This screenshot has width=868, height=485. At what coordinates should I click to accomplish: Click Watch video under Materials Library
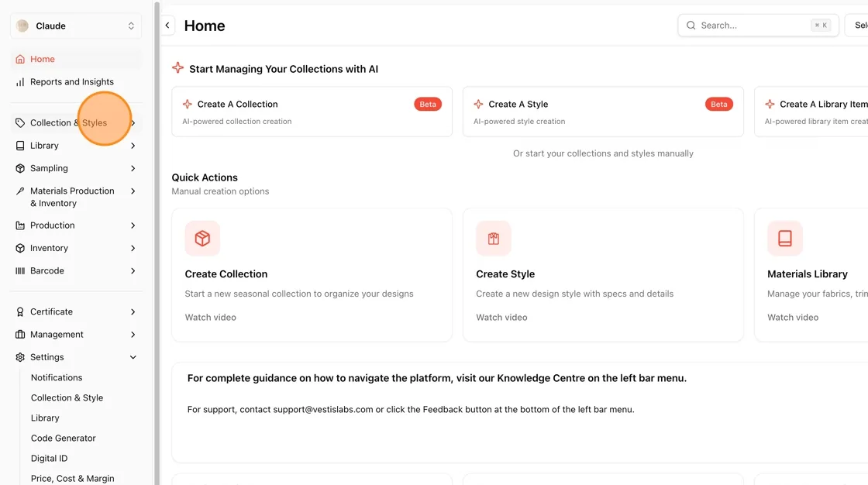[793, 317]
